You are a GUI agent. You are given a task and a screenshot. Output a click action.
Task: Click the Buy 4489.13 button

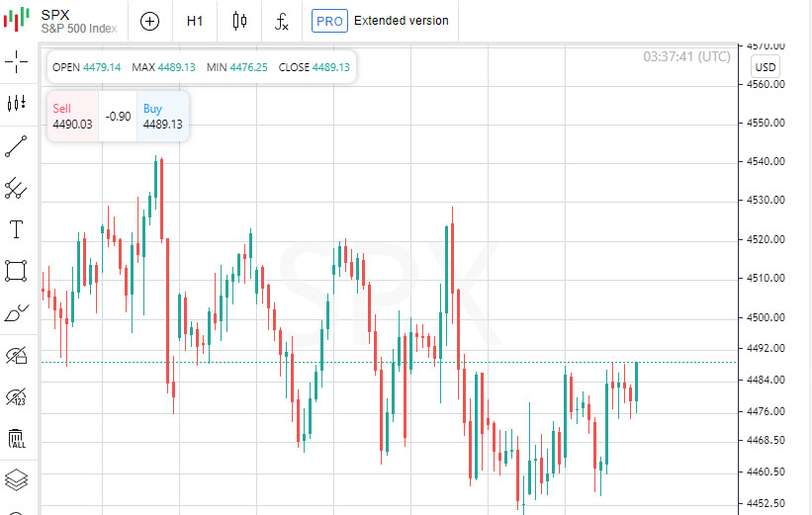pyautogui.click(x=162, y=117)
